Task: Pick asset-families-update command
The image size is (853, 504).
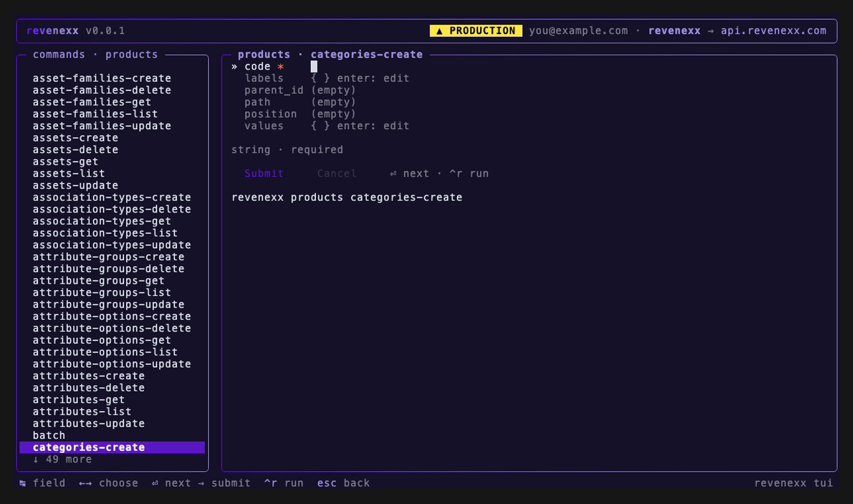Action: click(102, 126)
